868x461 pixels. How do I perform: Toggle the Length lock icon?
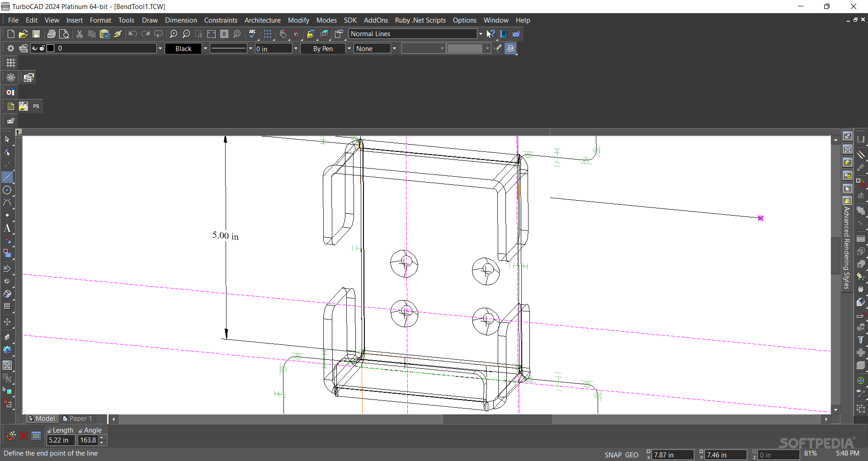tap(49, 431)
